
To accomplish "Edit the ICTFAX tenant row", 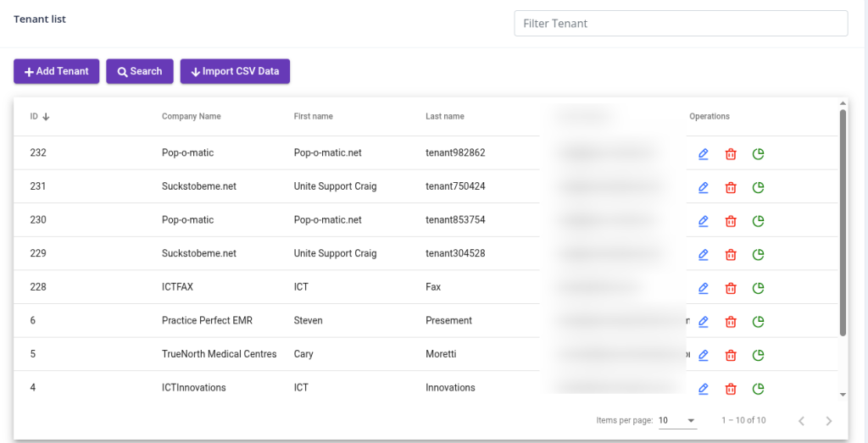I will [703, 288].
